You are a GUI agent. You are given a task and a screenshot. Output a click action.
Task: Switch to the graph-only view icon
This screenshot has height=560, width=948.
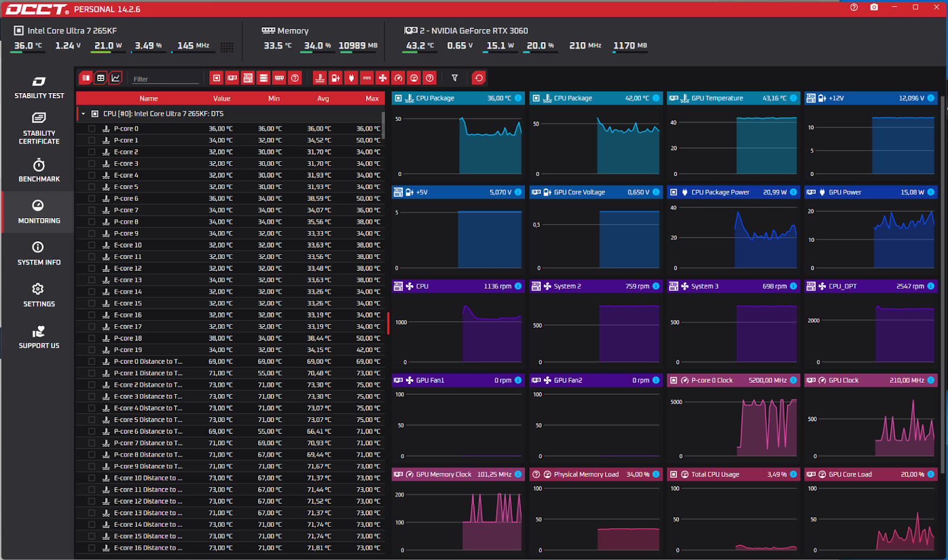pyautogui.click(x=116, y=78)
